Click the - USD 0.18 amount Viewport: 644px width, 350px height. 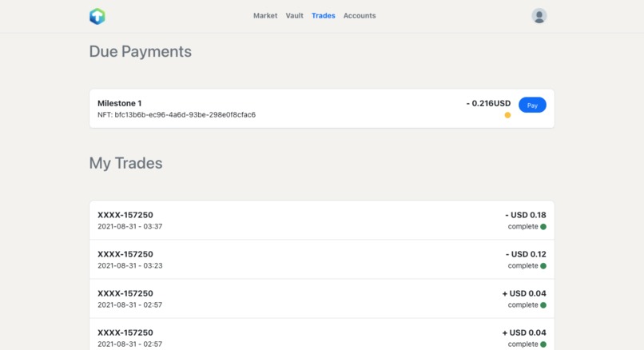(x=526, y=215)
